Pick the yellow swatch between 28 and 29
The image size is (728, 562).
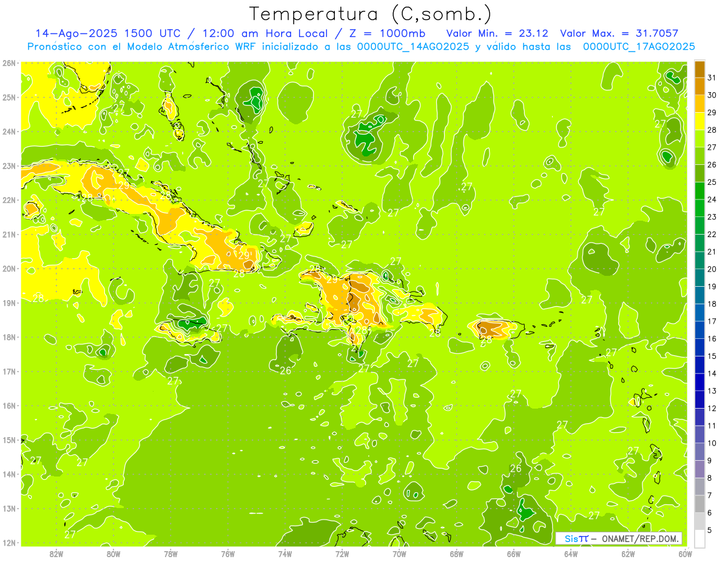(x=699, y=121)
